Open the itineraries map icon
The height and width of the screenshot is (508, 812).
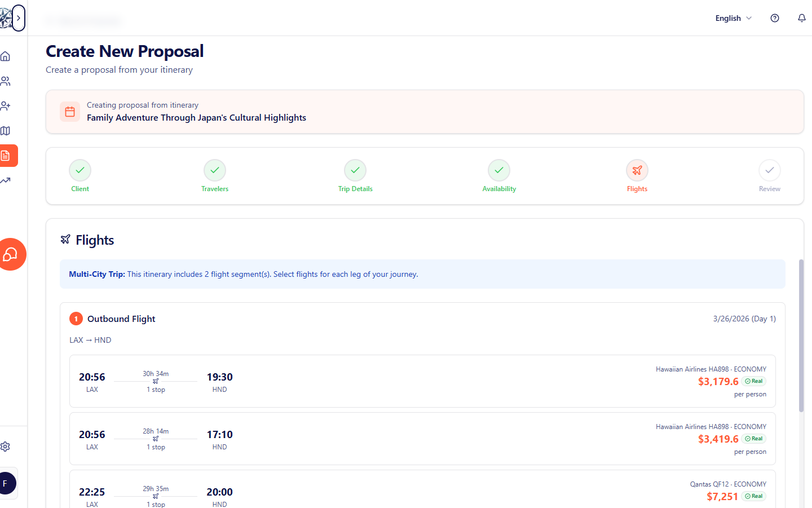tap(6, 130)
